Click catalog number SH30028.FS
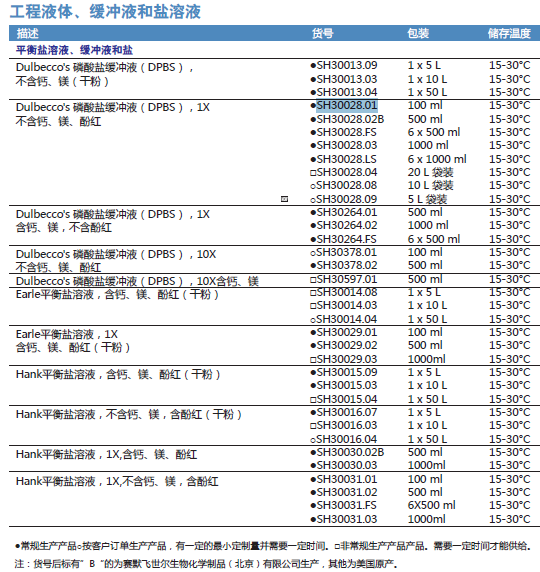 click(x=346, y=132)
